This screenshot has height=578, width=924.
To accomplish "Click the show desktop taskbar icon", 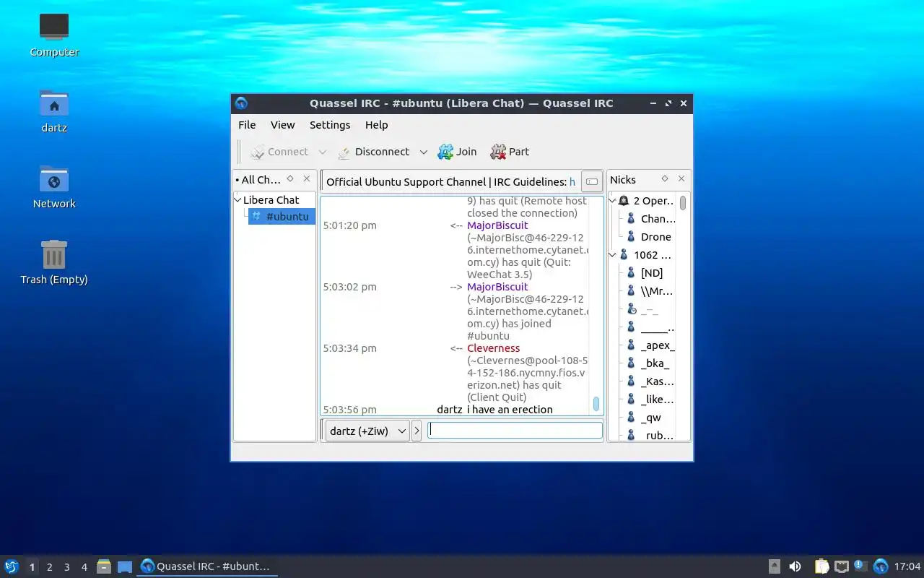I will point(125,566).
